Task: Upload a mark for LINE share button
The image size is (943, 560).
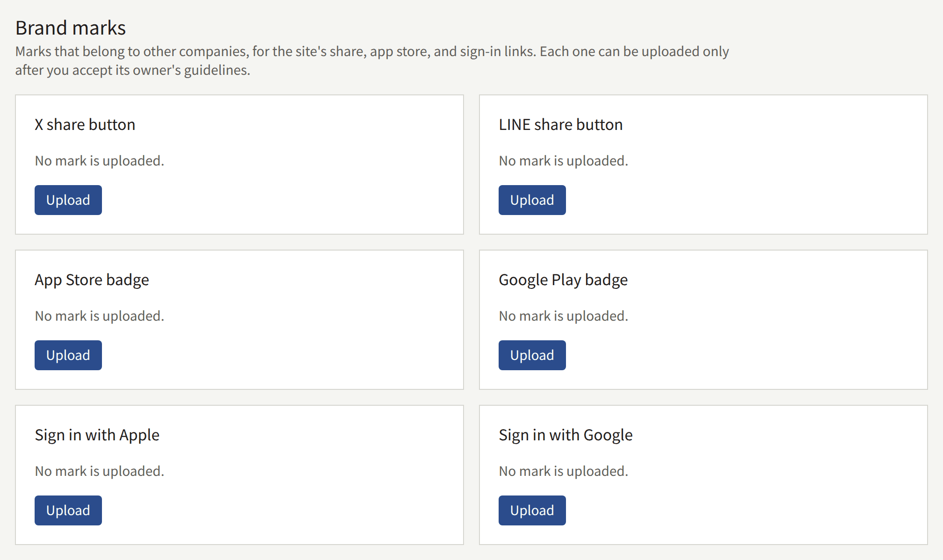Action: [x=532, y=200]
